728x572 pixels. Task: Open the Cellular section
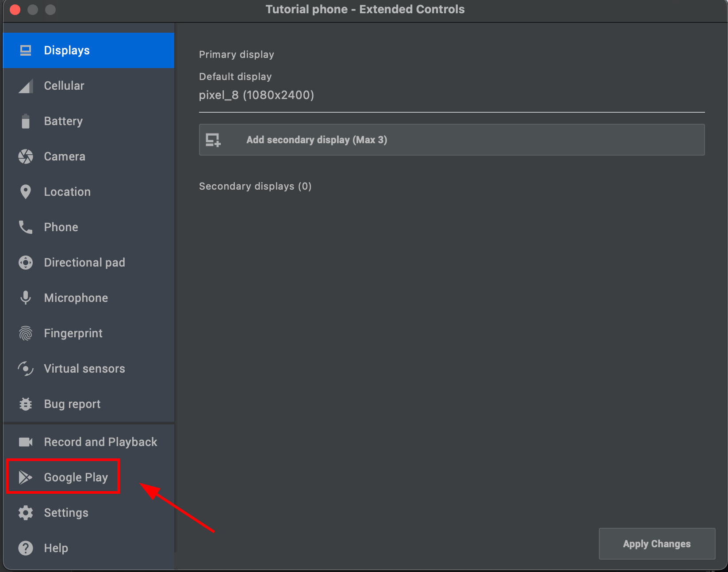point(64,85)
